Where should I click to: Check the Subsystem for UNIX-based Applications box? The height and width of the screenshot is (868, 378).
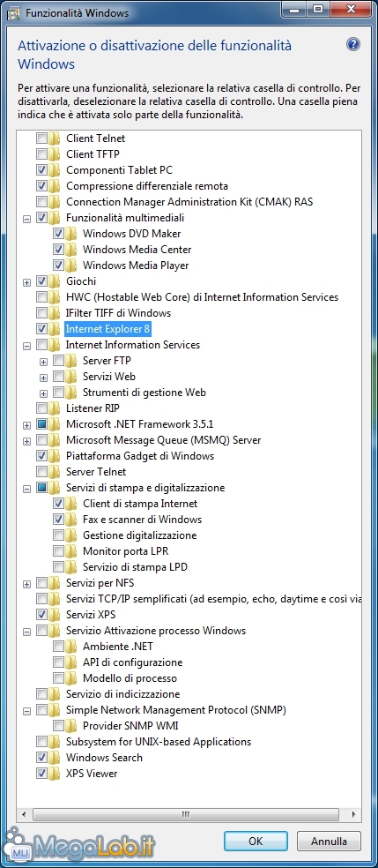coord(41,742)
